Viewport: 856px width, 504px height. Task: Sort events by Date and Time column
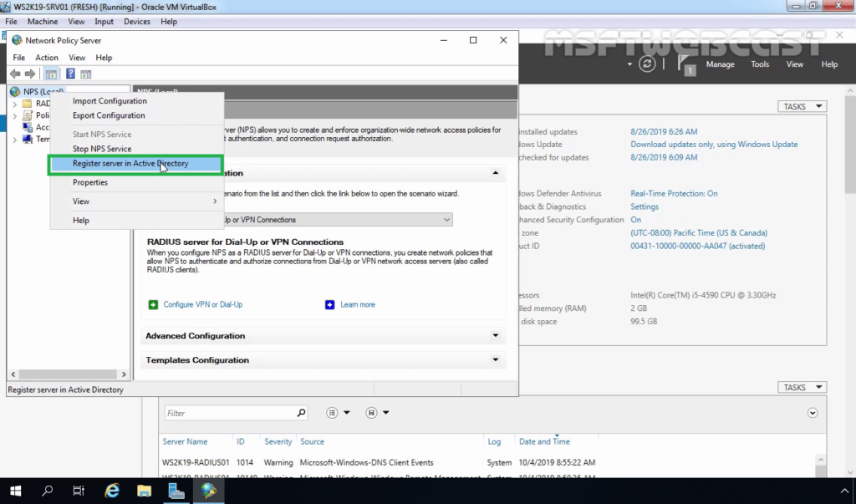544,441
